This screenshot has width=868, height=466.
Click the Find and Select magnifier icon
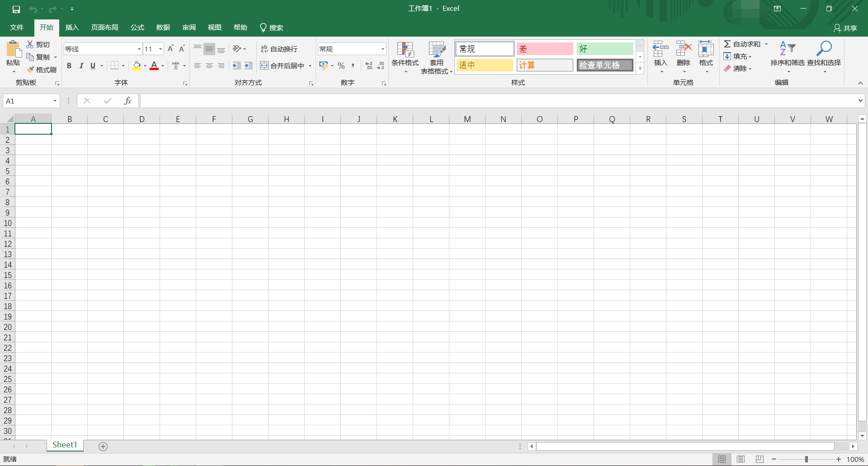tap(824, 49)
